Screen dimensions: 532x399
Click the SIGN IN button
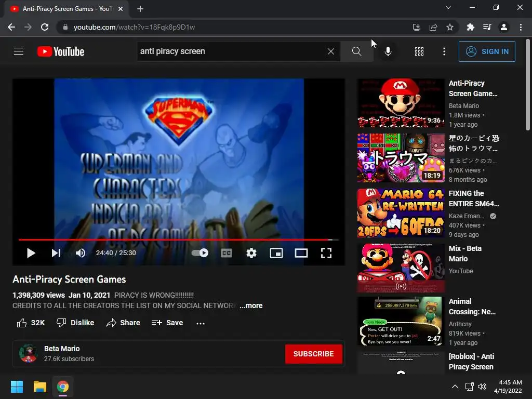487,51
